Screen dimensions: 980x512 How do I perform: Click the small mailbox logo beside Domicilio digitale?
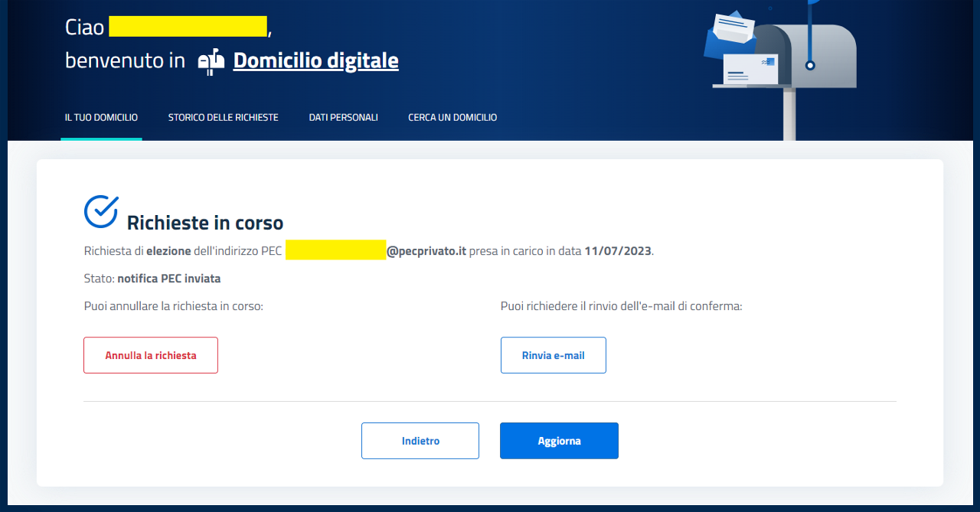pos(211,61)
